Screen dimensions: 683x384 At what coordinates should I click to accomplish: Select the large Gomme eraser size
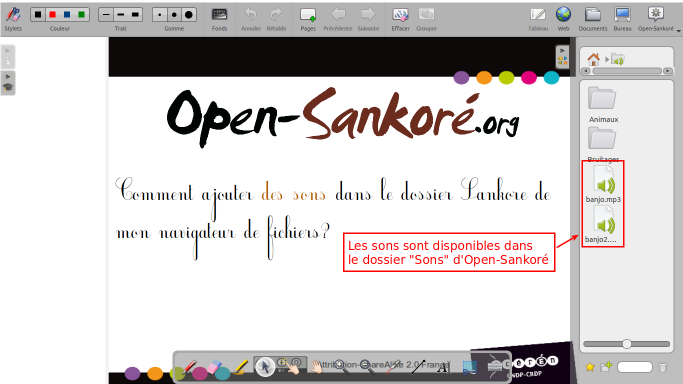point(189,15)
